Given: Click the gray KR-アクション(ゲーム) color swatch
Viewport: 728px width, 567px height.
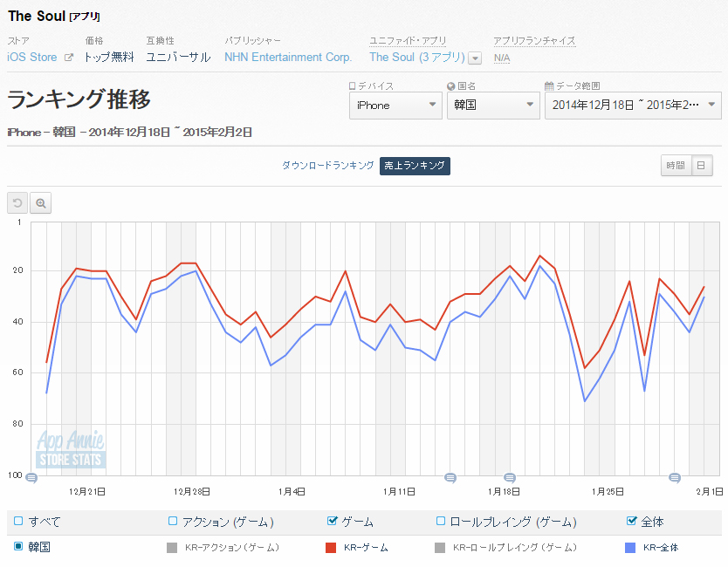Looking at the screenshot, I should click(x=172, y=548).
